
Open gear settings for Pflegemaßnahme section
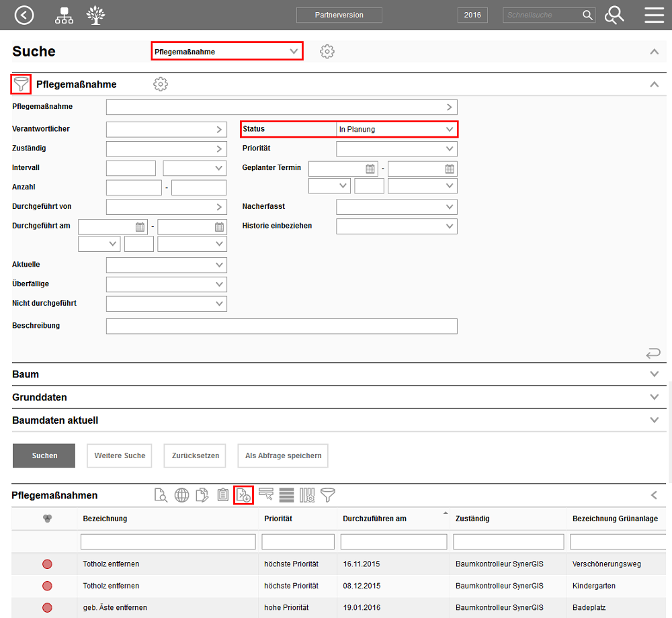coord(161,84)
